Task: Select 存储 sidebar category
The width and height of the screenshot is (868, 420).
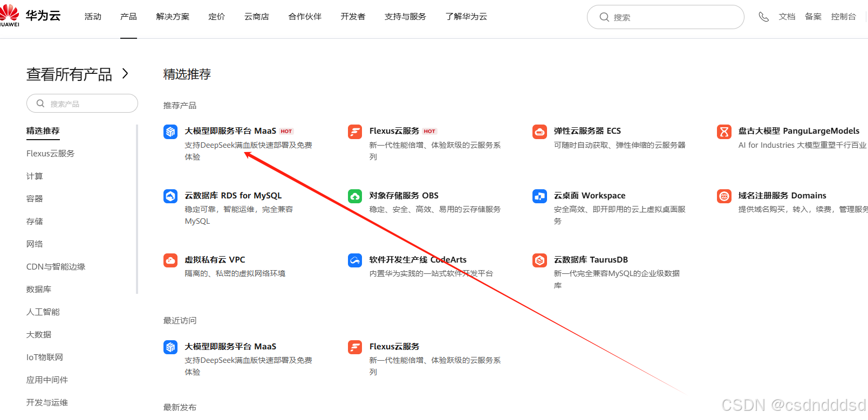Action: (35, 222)
